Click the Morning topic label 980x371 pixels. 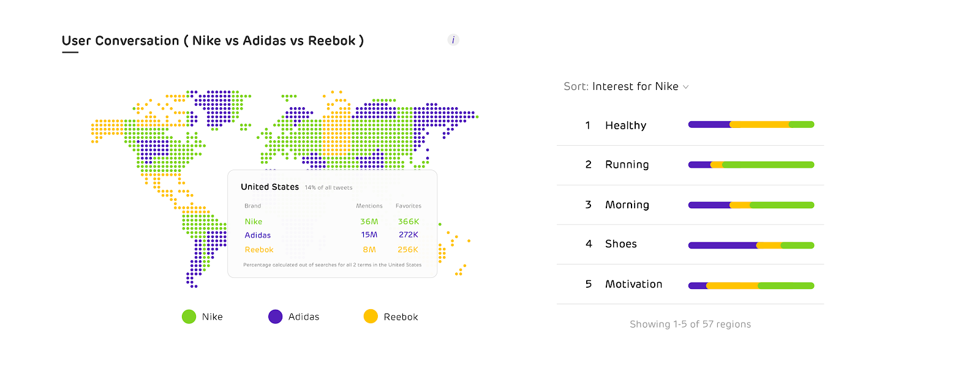[627, 205]
